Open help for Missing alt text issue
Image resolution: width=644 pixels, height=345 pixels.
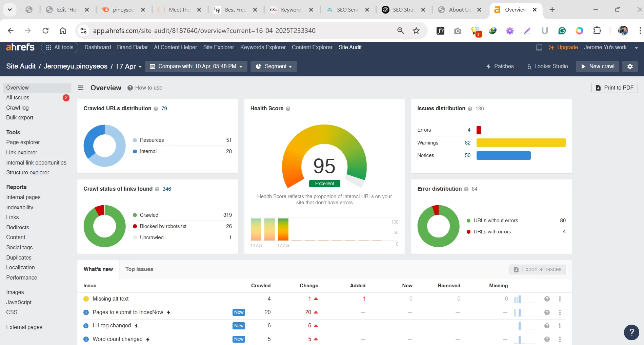[547, 299]
